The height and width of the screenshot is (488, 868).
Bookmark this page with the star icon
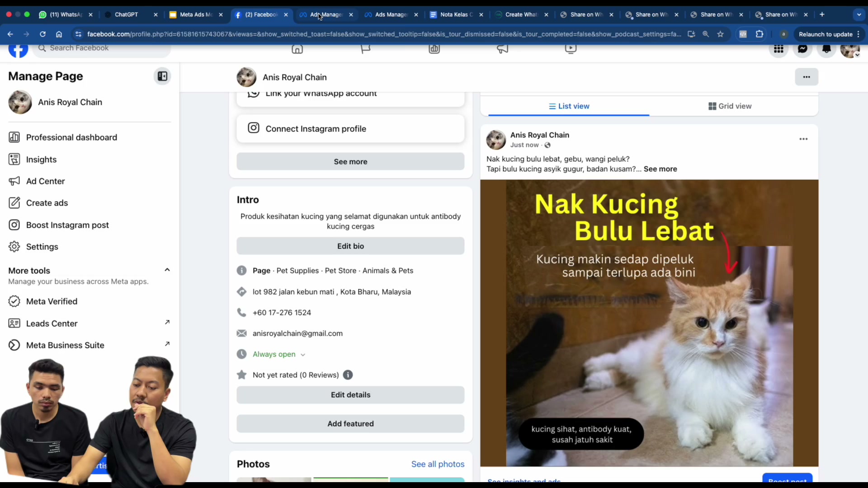point(721,34)
